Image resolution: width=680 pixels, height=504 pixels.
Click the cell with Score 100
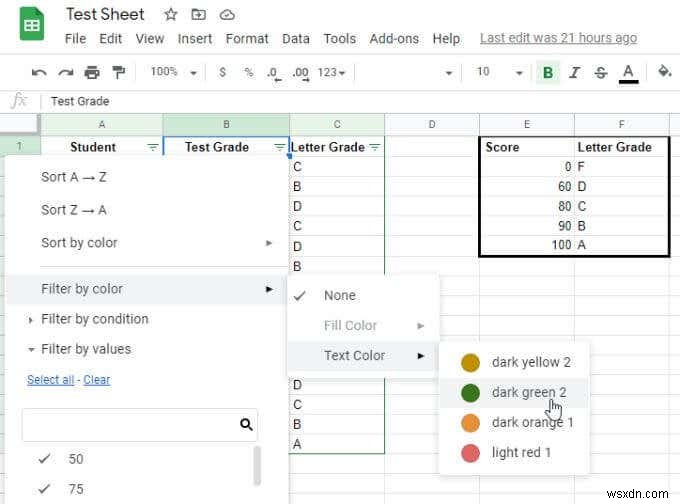(527, 245)
